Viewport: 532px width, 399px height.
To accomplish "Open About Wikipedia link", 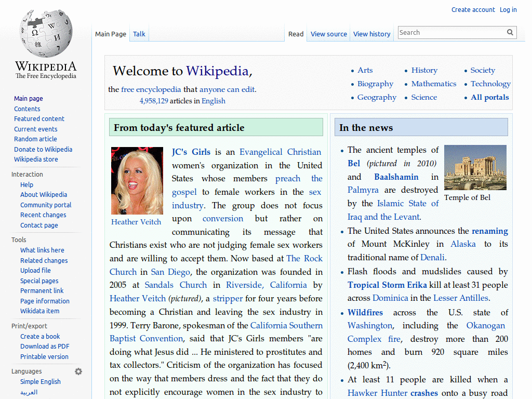I will click(x=44, y=194).
